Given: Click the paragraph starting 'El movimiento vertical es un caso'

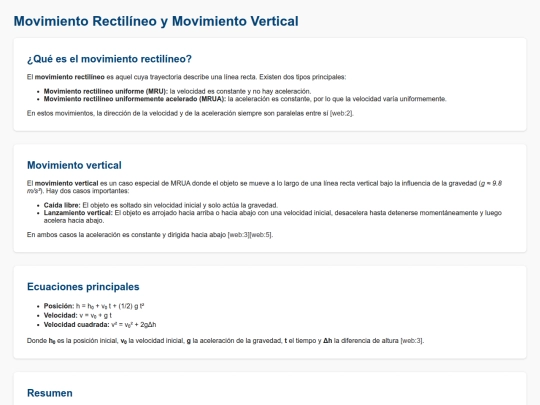Looking at the screenshot, I should point(264,187).
